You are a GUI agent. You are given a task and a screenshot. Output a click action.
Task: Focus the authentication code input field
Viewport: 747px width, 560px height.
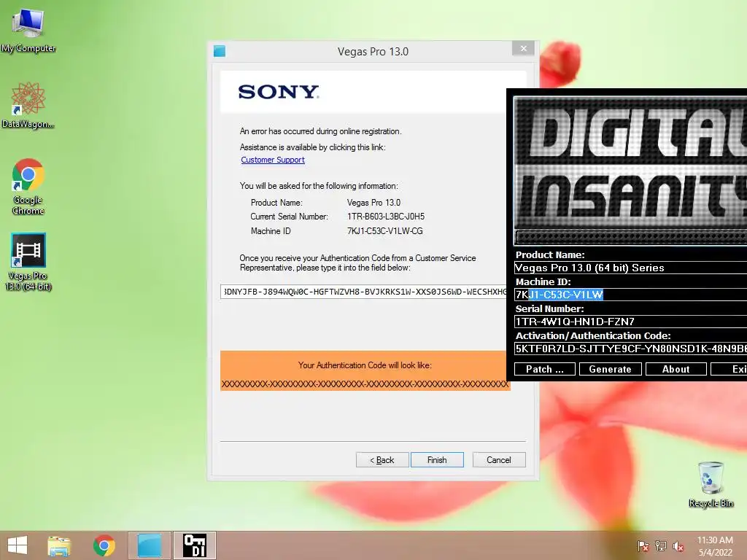coord(365,292)
